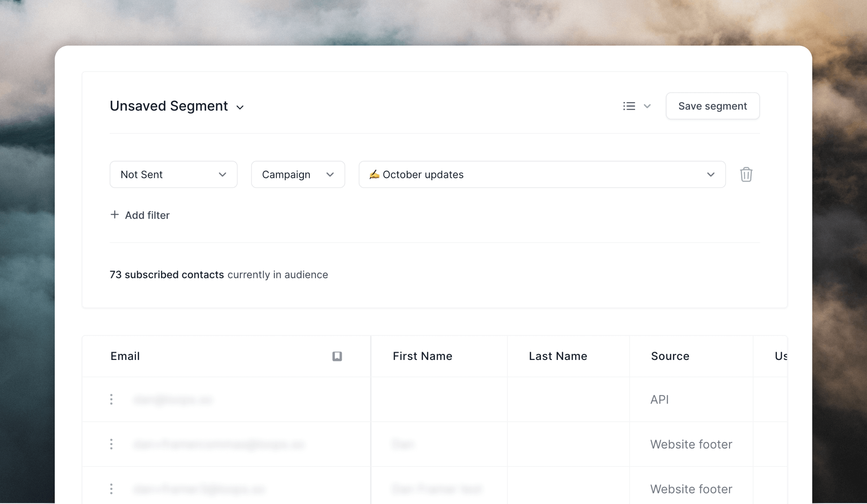
Task: Open the Campaign type dropdown
Action: click(x=298, y=174)
